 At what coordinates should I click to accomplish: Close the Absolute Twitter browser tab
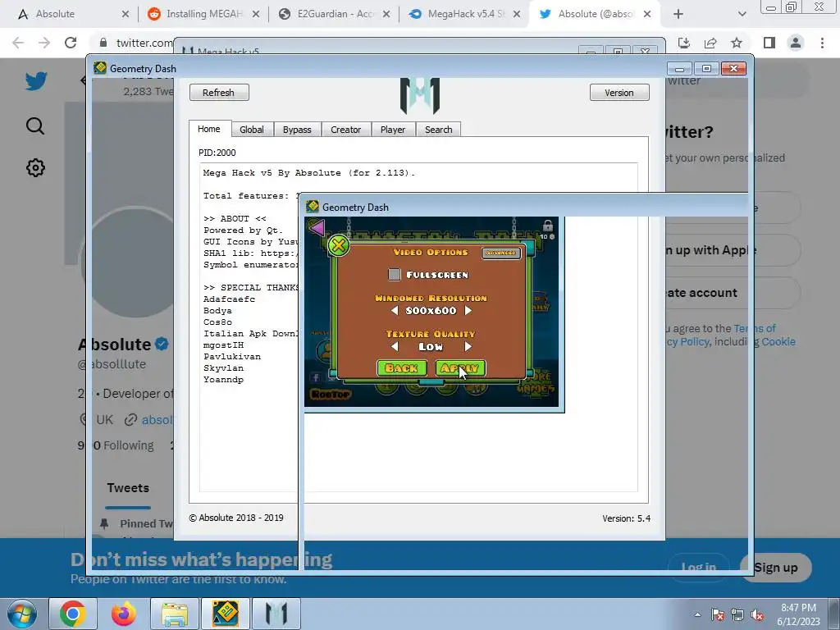pos(647,14)
